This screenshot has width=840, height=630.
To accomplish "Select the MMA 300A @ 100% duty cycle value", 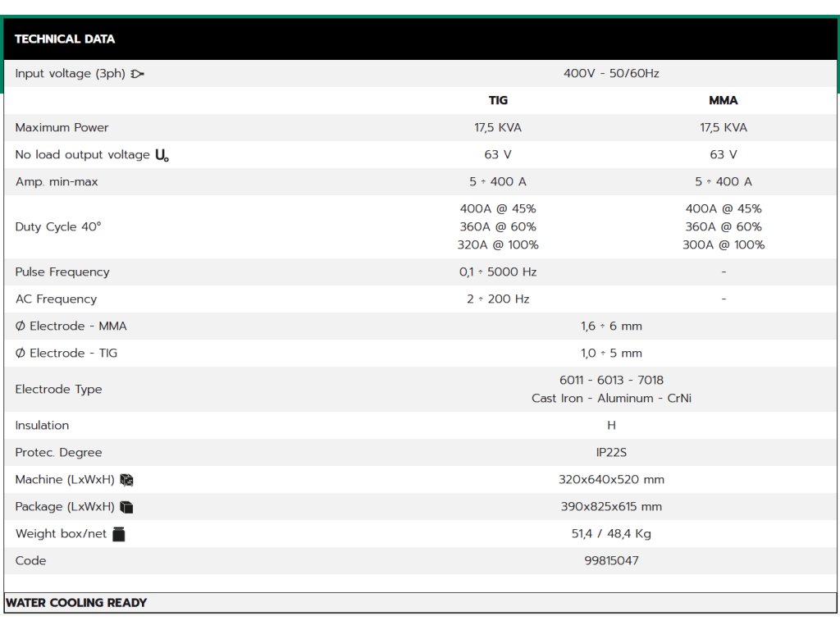I will [723, 245].
